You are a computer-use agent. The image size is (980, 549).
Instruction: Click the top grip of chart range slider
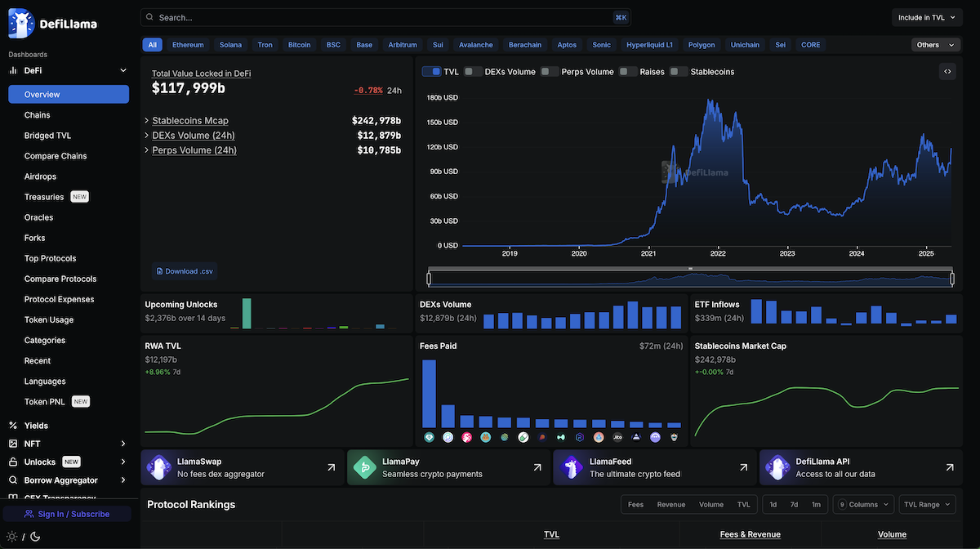tap(690, 269)
